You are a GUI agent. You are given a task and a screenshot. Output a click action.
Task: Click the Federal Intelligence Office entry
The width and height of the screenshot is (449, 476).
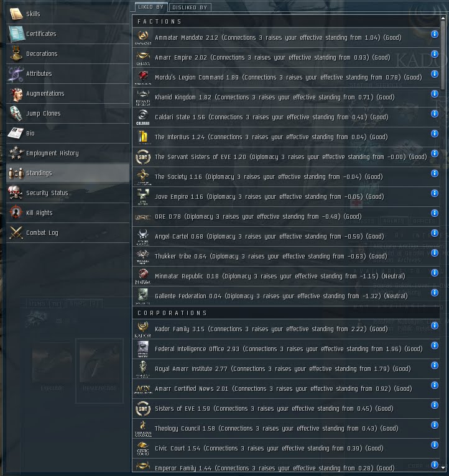(x=286, y=349)
